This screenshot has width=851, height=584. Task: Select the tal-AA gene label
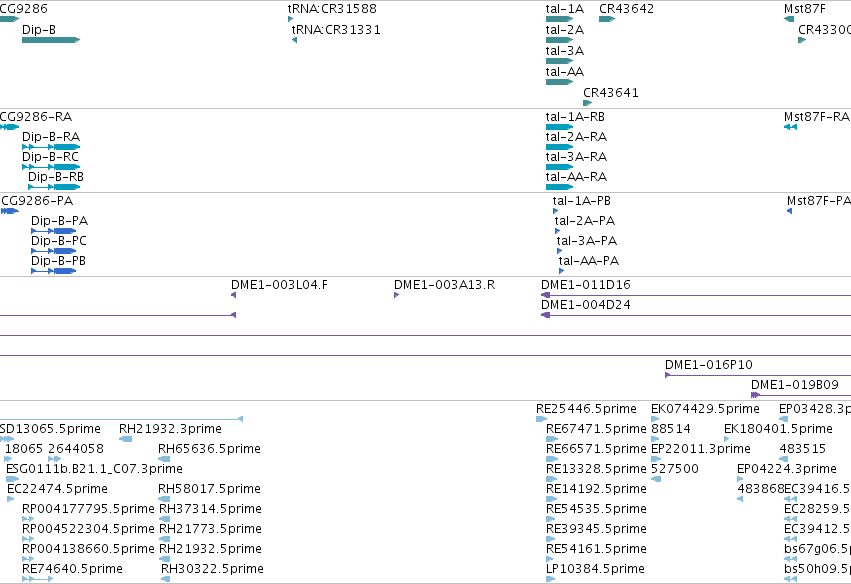565,72
